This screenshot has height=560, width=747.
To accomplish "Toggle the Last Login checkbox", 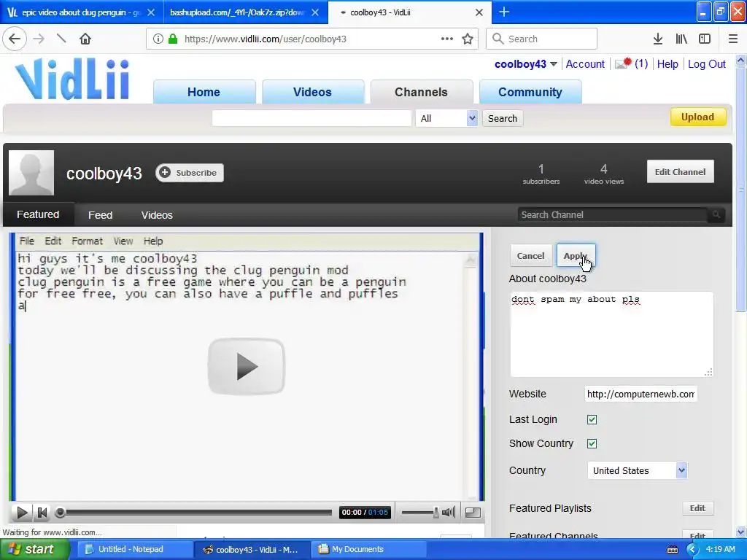I will coord(592,419).
